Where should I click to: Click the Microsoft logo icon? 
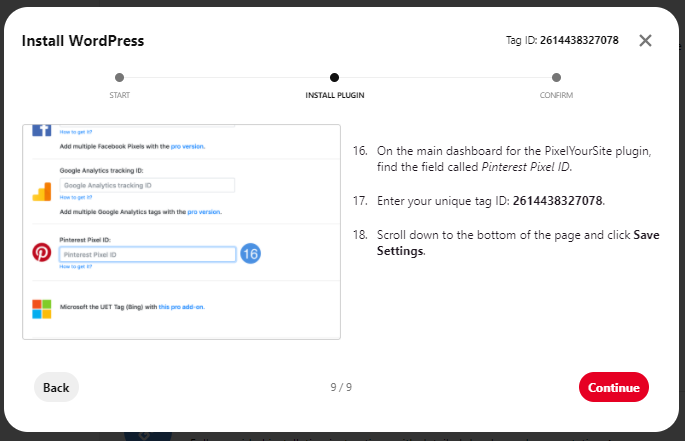click(42, 309)
